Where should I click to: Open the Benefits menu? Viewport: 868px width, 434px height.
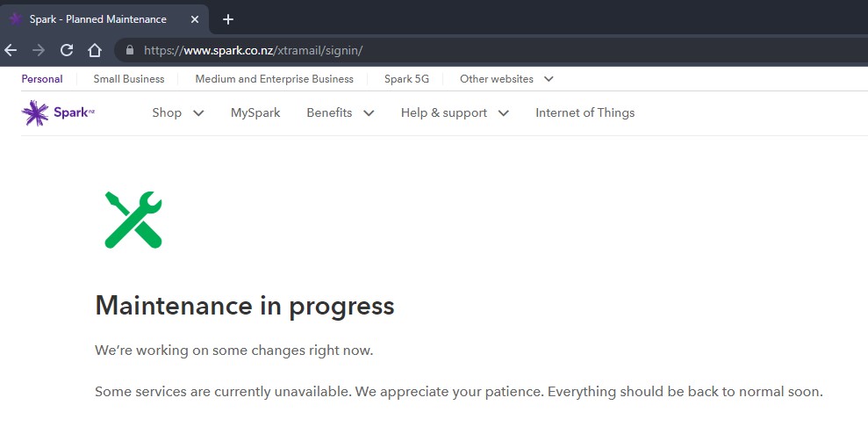tap(329, 113)
